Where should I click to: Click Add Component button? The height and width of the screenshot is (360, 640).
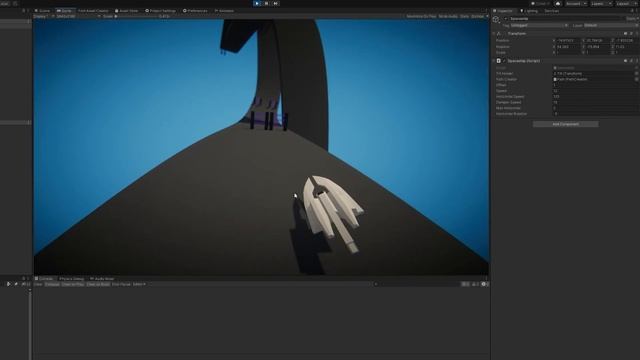click(x=566, y=124)
